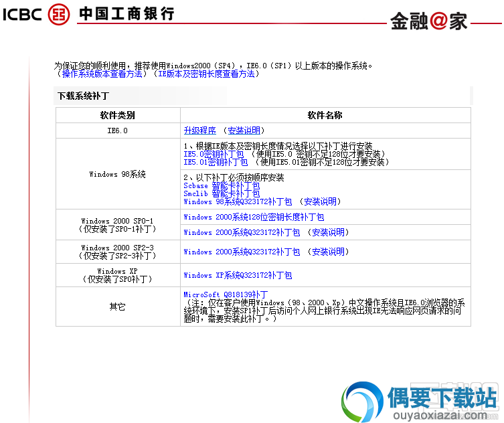Open IE版本及密钥长度查看方法 link
Viewport: 504px width, 423px height.
click(x=206, y=74)
